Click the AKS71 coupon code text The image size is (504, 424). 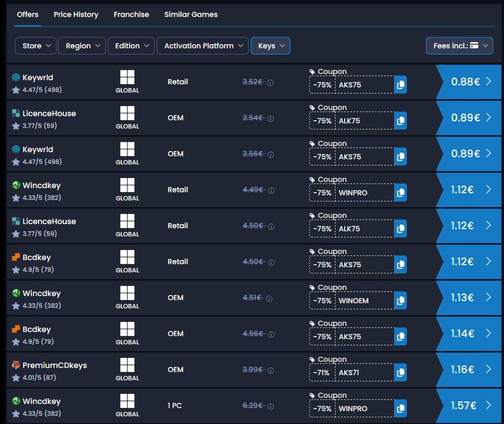pos(349,373)
